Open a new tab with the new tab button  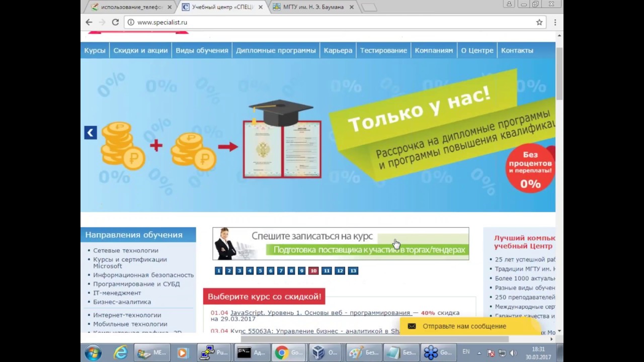[369, 7]
